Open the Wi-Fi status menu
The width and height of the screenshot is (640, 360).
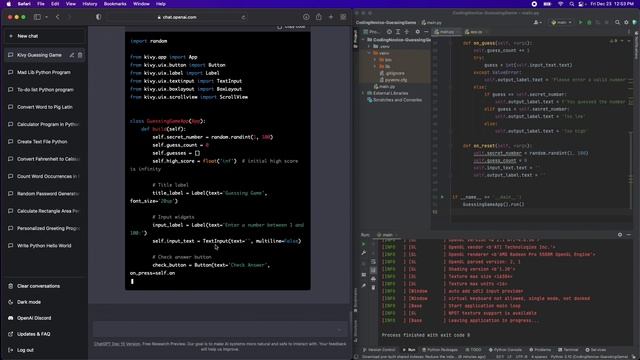point(560,4)
